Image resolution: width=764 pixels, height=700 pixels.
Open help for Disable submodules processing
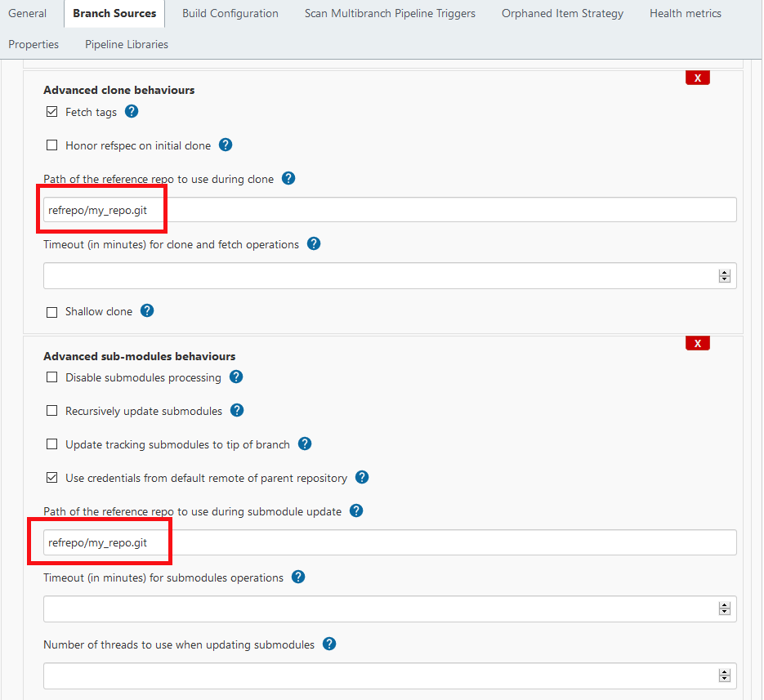pyautogui.click(x=236, y=377)
